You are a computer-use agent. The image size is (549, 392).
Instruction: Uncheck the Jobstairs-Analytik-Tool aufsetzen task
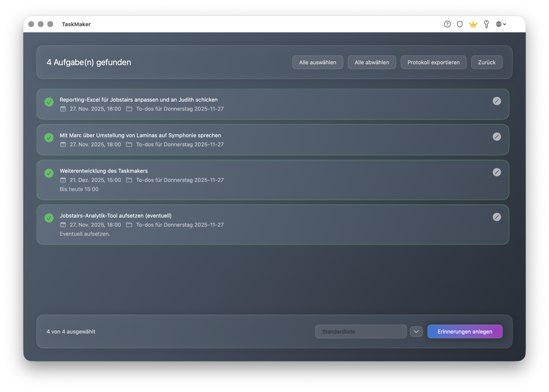[x=49, y=218]
